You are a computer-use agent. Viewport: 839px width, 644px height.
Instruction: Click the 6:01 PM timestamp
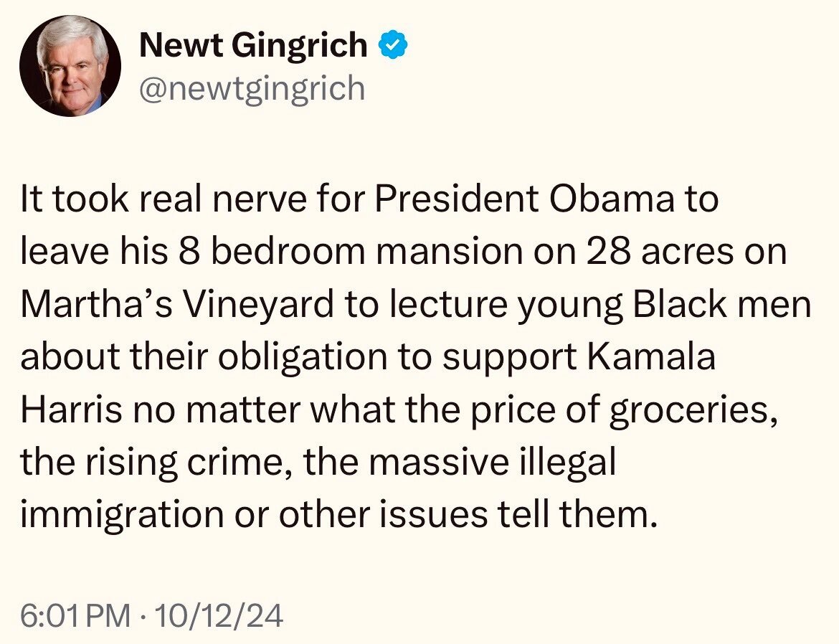click(75, 617)
